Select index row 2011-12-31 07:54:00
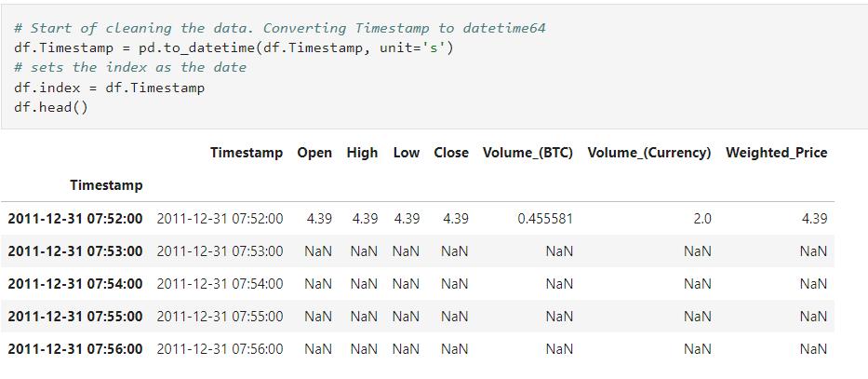This screenshot has width=868, height=379. pyautogui.click(x=75, y=284)
